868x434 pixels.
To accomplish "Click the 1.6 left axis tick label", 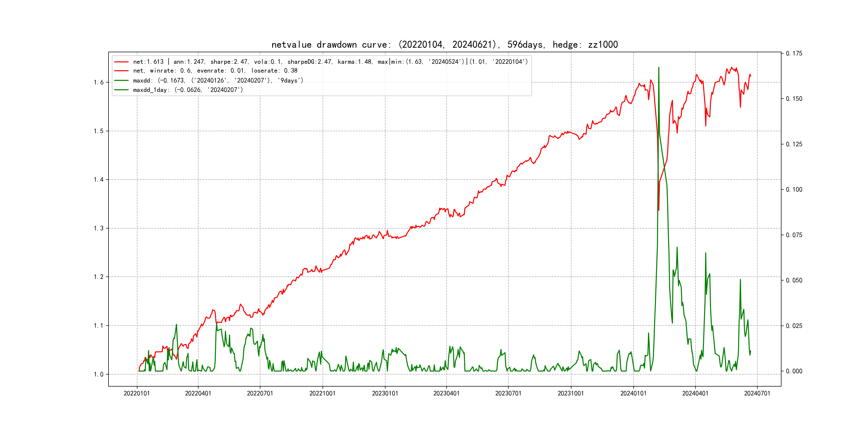I will (x=98, y=83).
